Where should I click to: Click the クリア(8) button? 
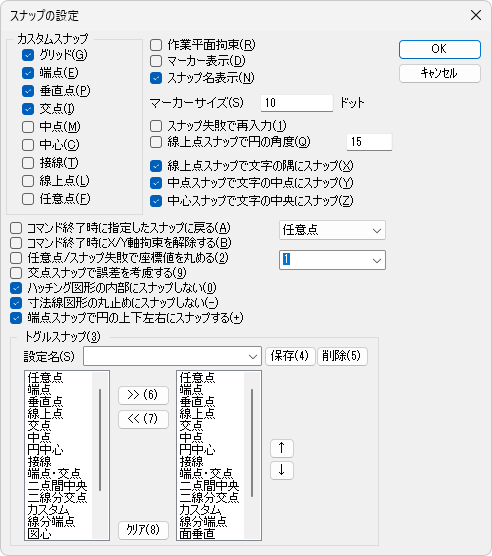point(143,530)
